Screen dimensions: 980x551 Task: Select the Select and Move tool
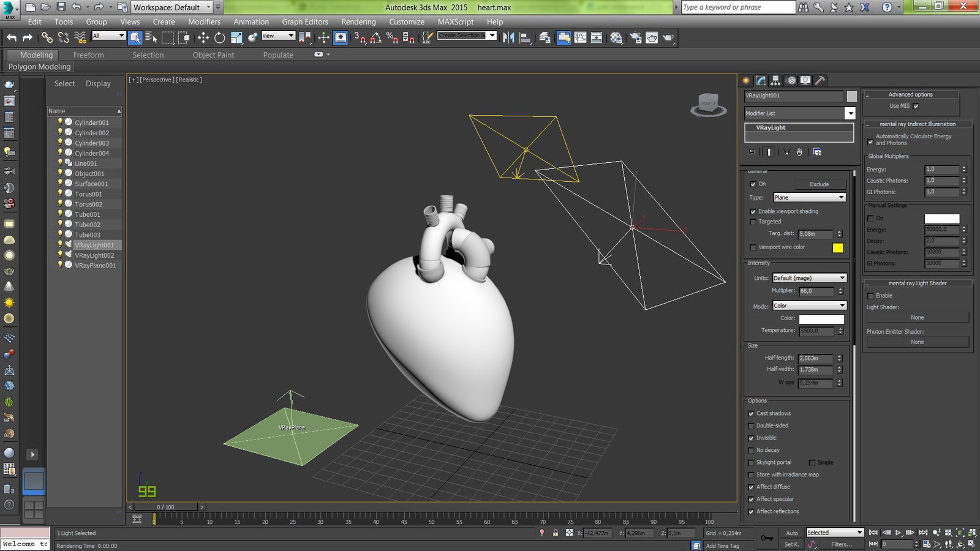click(203, 38)
